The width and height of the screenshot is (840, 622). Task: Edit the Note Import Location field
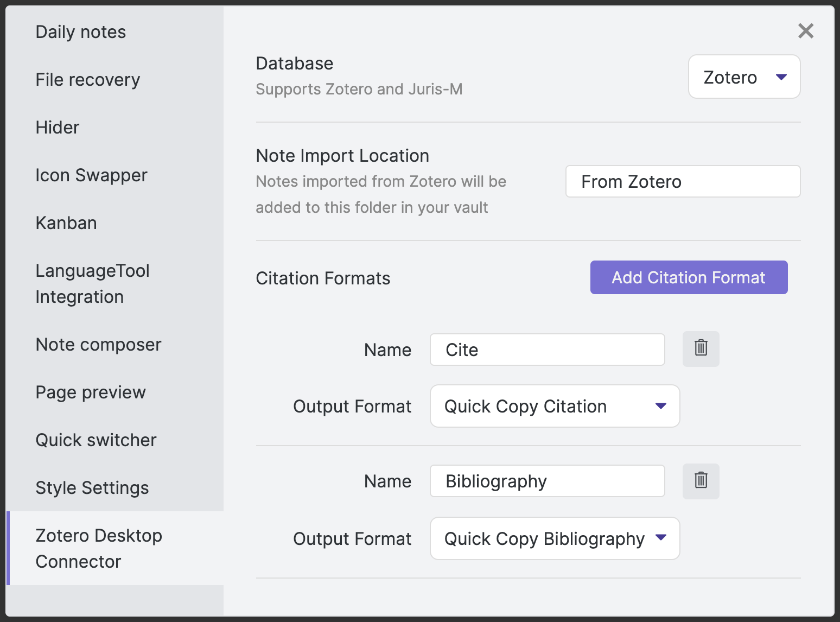coord(683,181)
